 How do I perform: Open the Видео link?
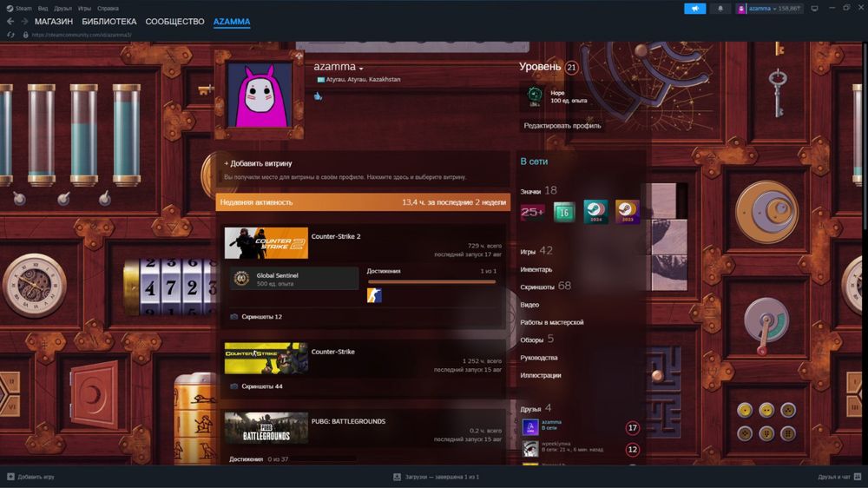tap(529, 305)
